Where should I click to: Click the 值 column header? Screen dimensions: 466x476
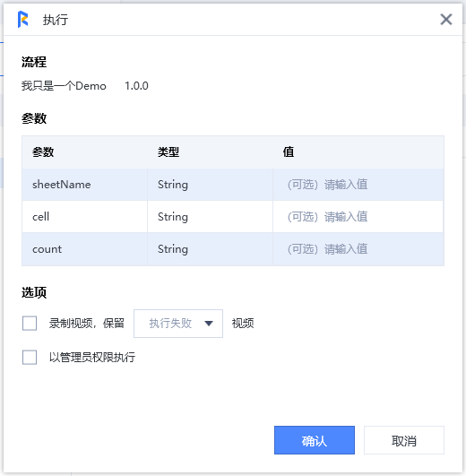pos(289,151)
